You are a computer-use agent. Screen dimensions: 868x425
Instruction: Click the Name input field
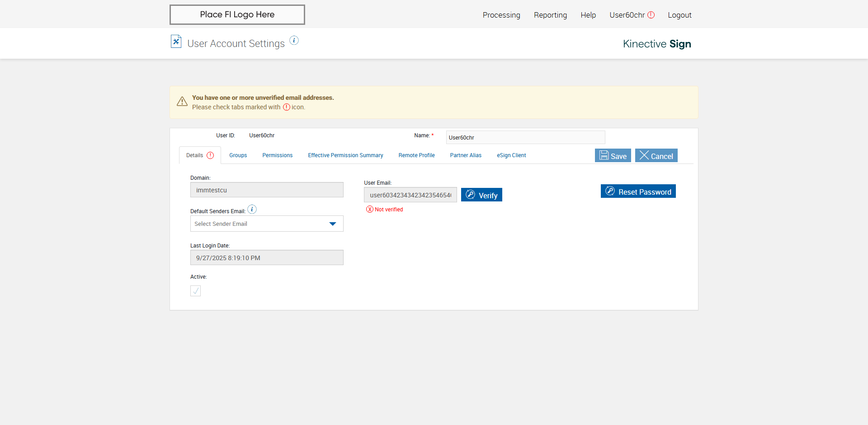click(x=525, y=137)
